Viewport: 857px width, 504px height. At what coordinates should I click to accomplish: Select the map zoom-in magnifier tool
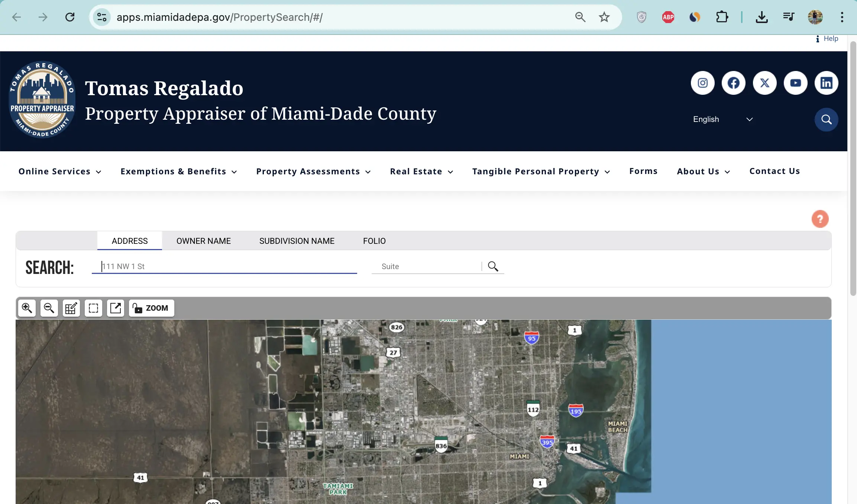[x=26, y=308]
